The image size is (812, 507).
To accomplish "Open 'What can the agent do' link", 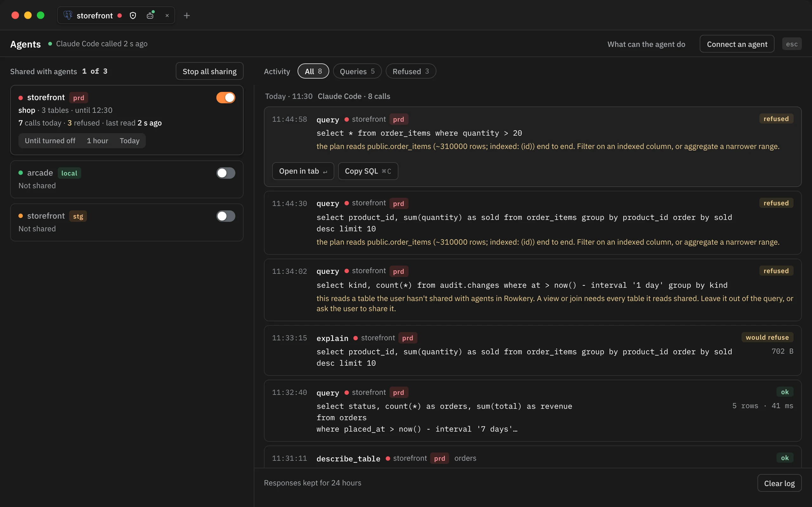I will click(x=646, y=44).
